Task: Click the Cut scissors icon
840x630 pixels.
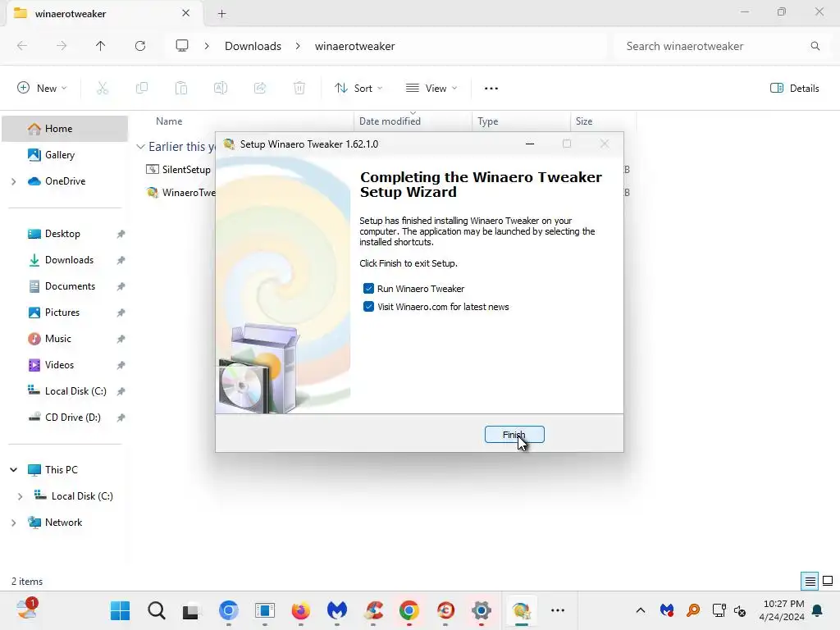Action: click(103, 89)
